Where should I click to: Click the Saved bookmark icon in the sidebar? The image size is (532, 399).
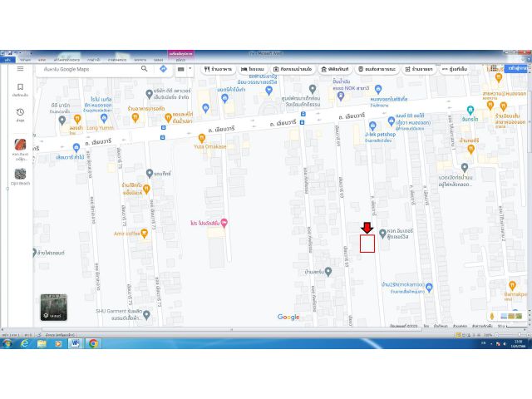coord(20,86)
